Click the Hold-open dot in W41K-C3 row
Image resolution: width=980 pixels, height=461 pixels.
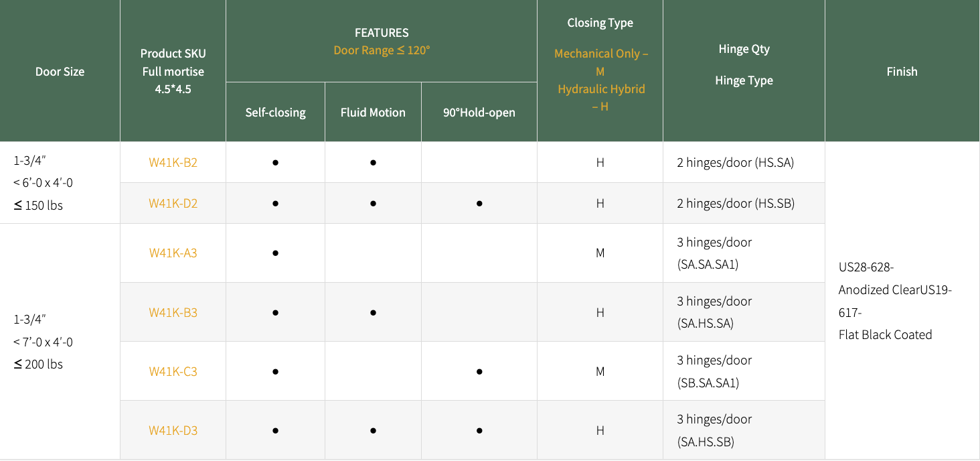[479, 371]
